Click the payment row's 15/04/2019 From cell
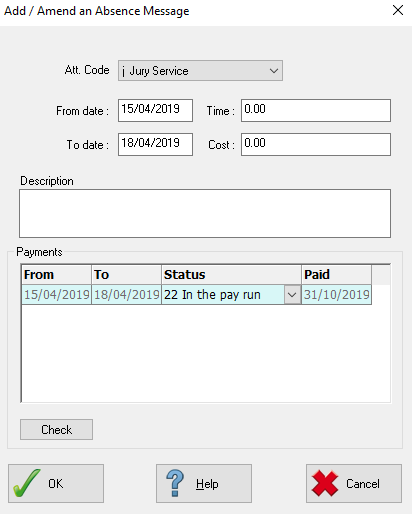This screenshot has width=412, height=514. click(56, 295)
